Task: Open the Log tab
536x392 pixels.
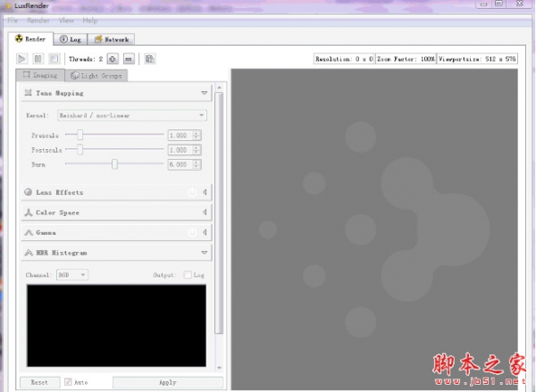Action: pyautogui.click(x=71, y=39)
